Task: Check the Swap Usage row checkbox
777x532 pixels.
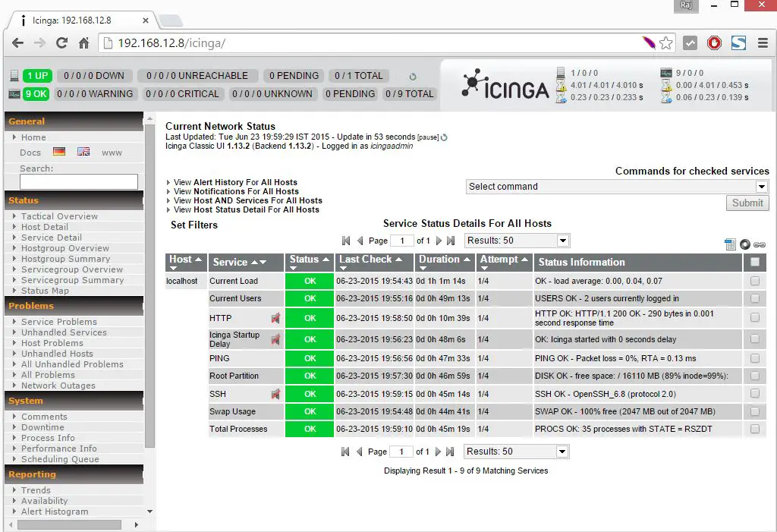Action: point(755,411)
